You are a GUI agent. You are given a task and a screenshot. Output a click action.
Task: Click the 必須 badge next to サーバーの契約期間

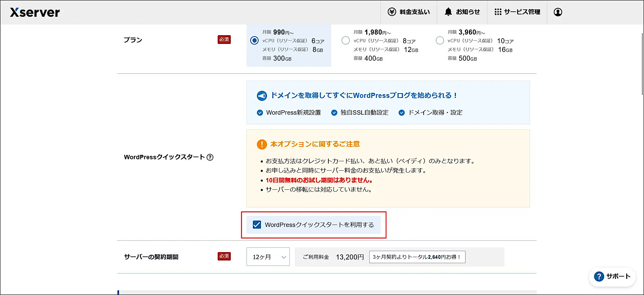point(224,256)
